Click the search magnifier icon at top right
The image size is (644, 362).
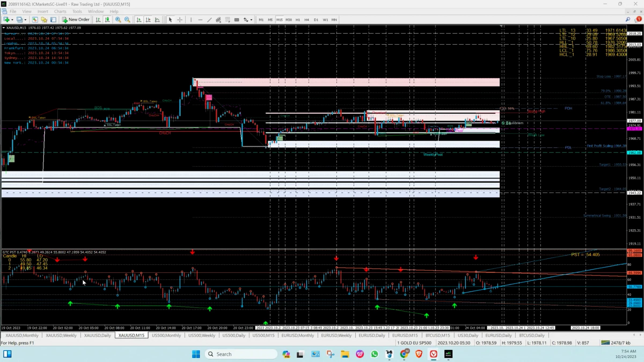tap(628, 20)
